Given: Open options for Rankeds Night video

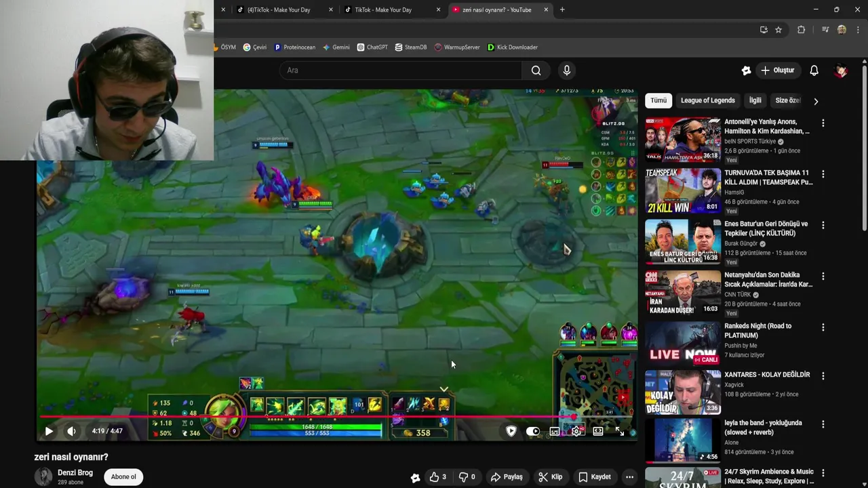Looking at the screenshot, I should click(x=823, y=327).
